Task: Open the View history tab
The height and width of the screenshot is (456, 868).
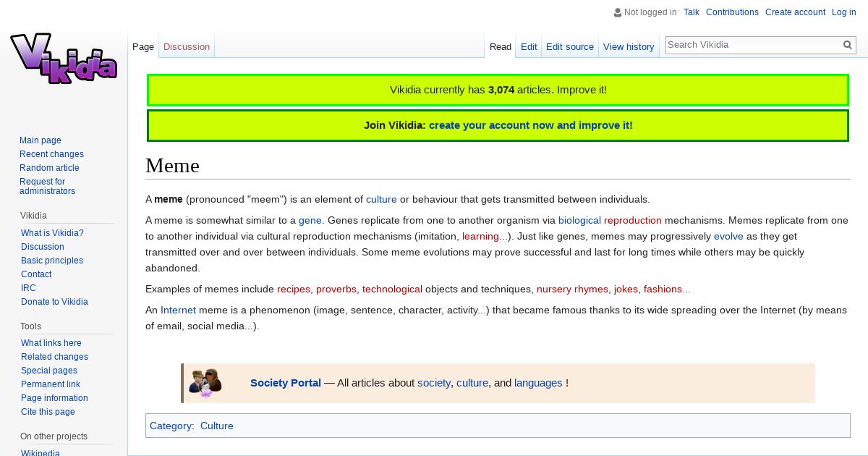Action: click(629, 47)
